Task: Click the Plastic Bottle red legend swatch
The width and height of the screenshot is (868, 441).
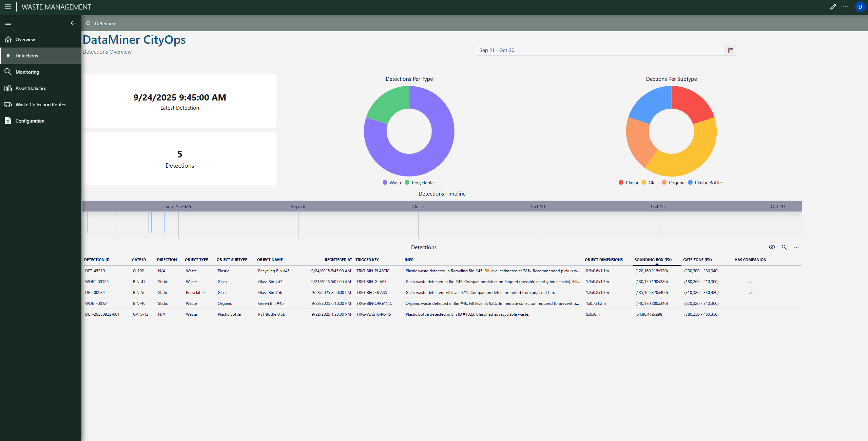Action: pos(690,183)
